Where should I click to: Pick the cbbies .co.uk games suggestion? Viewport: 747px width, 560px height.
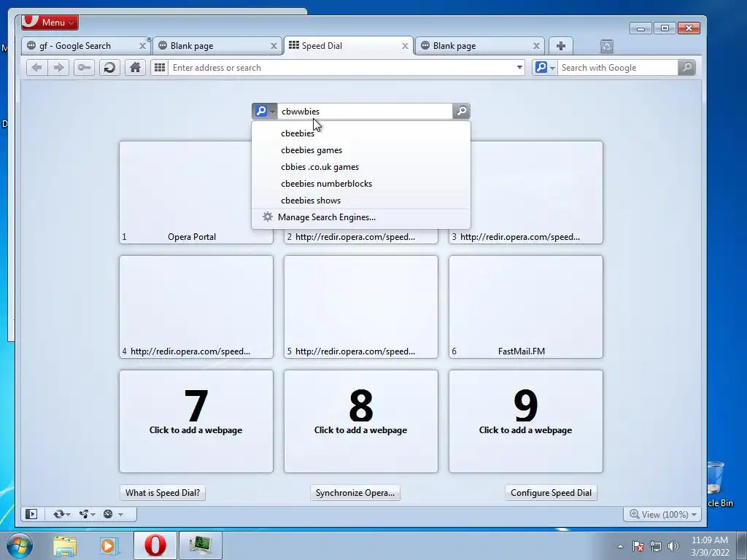pyautogui.click(x=360, y=167)
